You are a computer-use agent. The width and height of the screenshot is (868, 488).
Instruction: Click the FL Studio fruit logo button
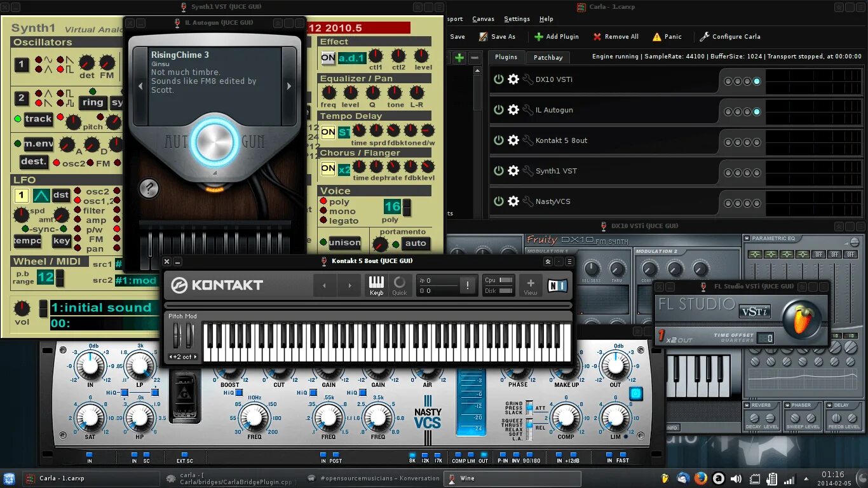(802, 320)
